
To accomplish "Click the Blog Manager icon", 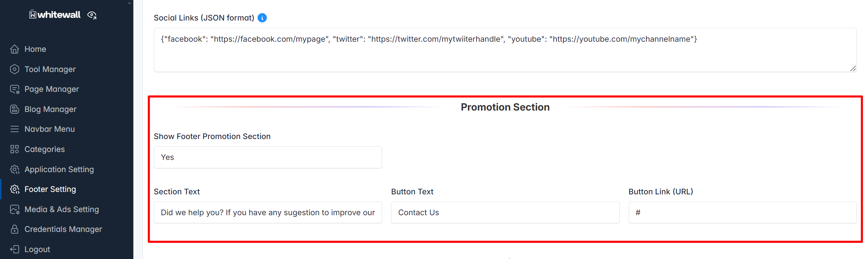I will tap(15, 109).
